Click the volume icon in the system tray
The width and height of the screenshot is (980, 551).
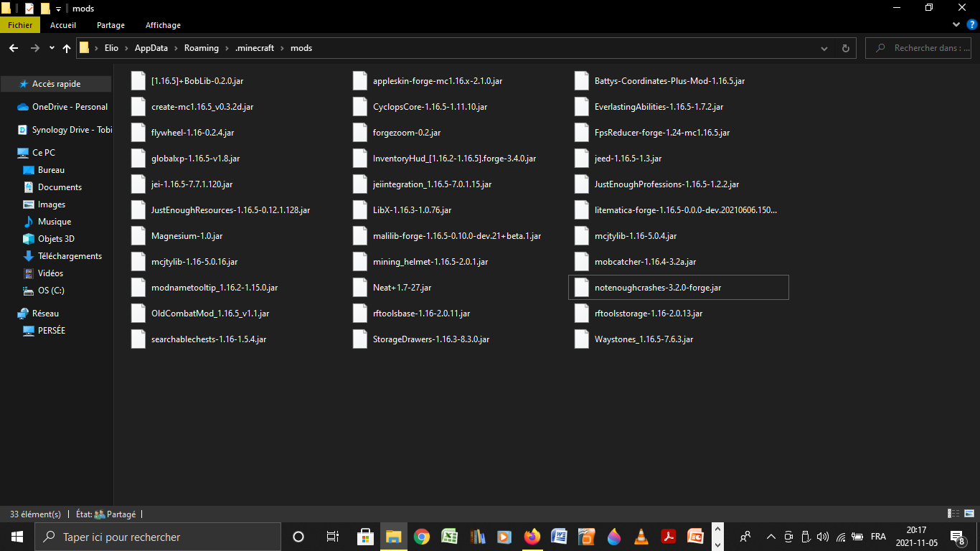pyautogui.click(x=822, y=537)
